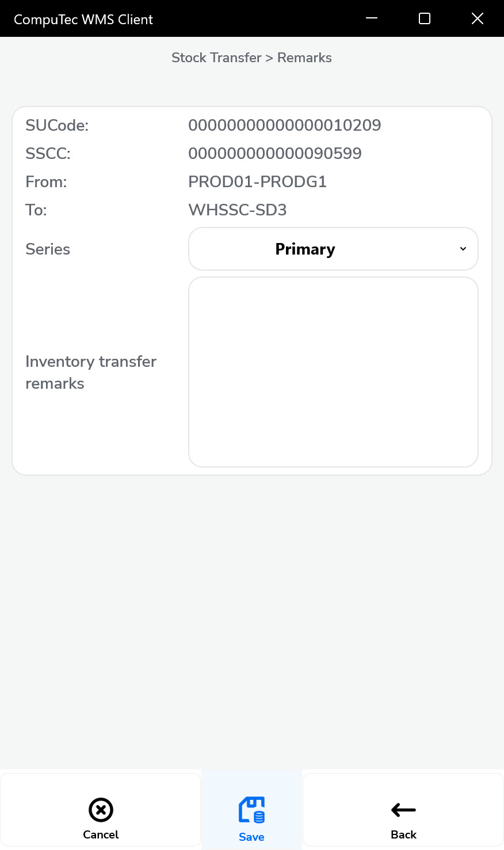Click inside the Inventory transfer remarks field
This screenshot has width=504, height=850.
(x=333, y=371)
